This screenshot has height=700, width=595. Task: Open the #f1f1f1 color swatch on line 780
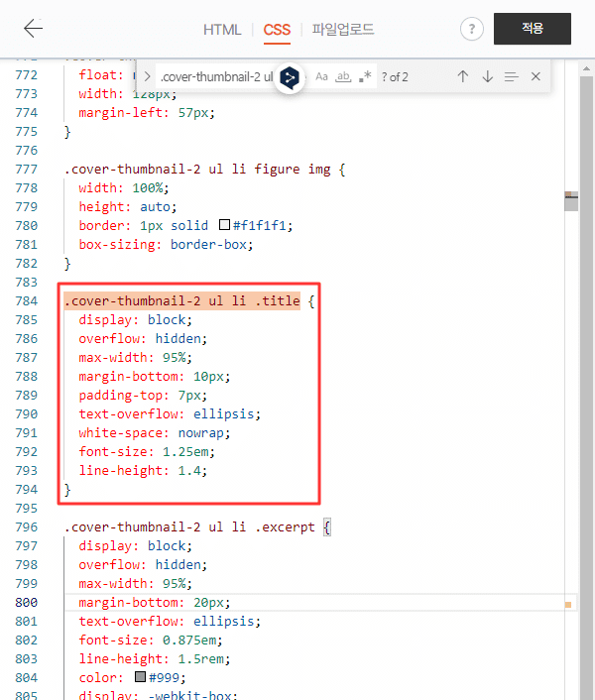[x=224, y=224]
